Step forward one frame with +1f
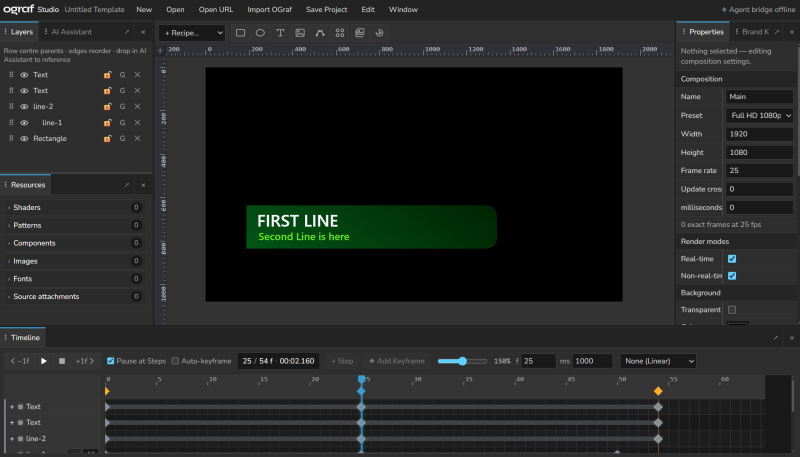Viewport: 800px width, 457px height. (x=85, y=361)
